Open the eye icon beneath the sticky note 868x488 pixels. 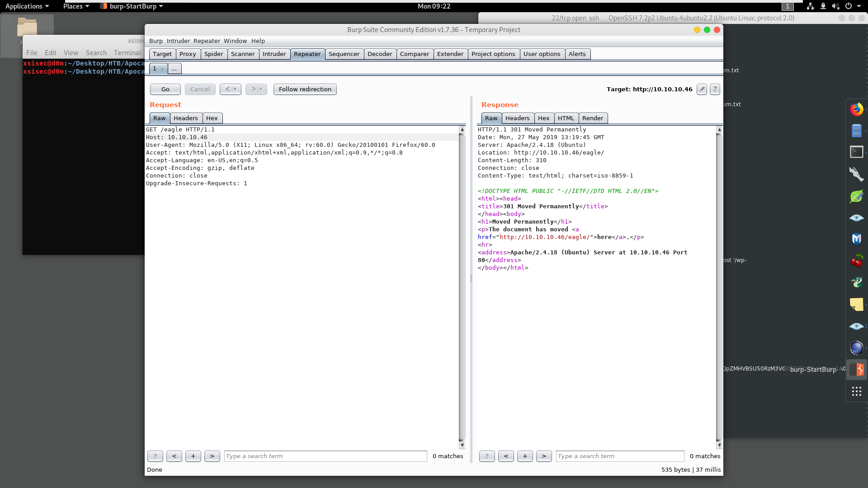click(856, 326)
